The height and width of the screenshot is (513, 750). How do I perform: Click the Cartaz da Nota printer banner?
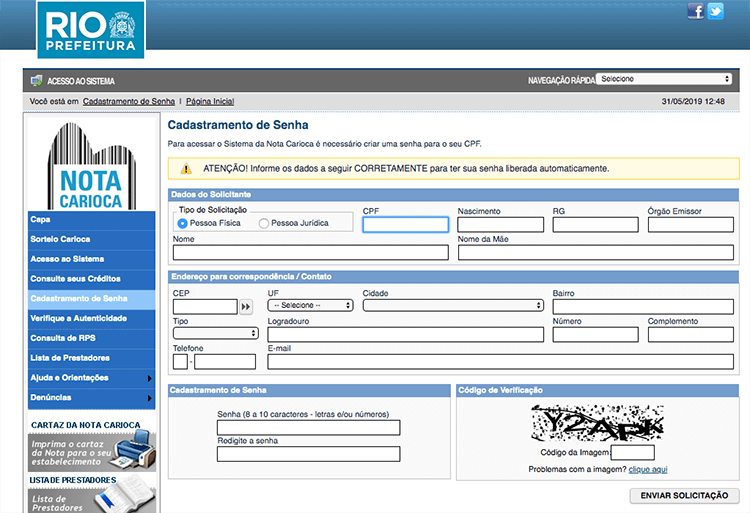coord(91,452)
